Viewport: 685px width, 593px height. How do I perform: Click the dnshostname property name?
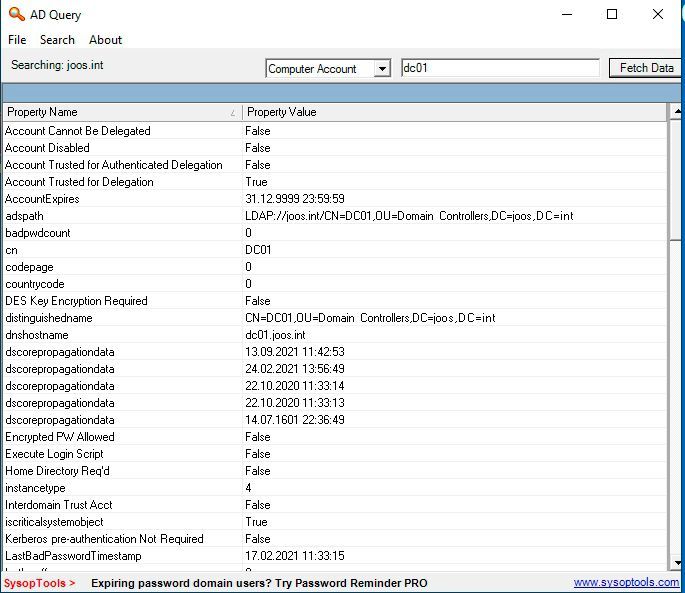click(x=37, y=335)
